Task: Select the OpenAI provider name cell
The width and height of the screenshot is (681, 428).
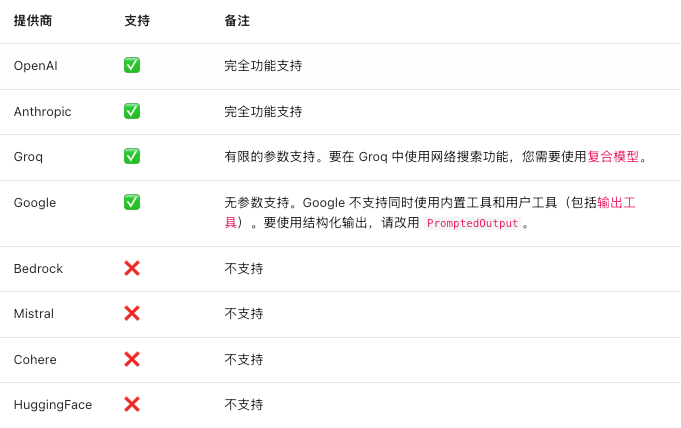Action: 35,66
